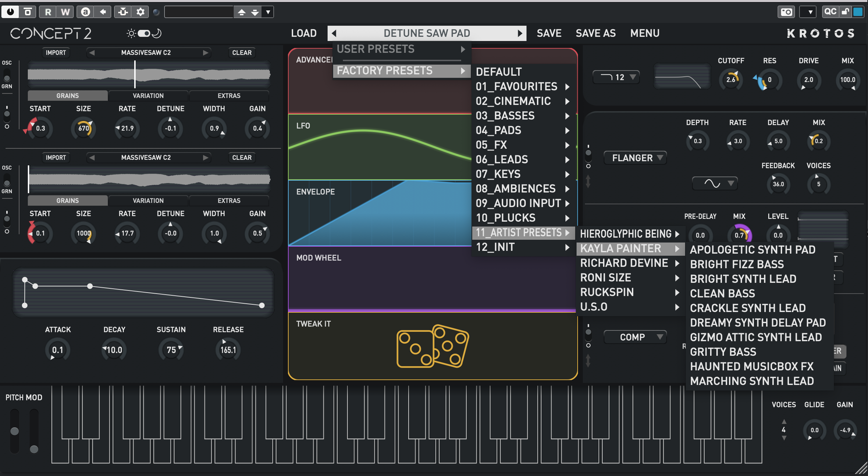Screen dimensions: 868x476
Task: Open the FLANGER effect type dropdown
Action: tap(635, 158)
